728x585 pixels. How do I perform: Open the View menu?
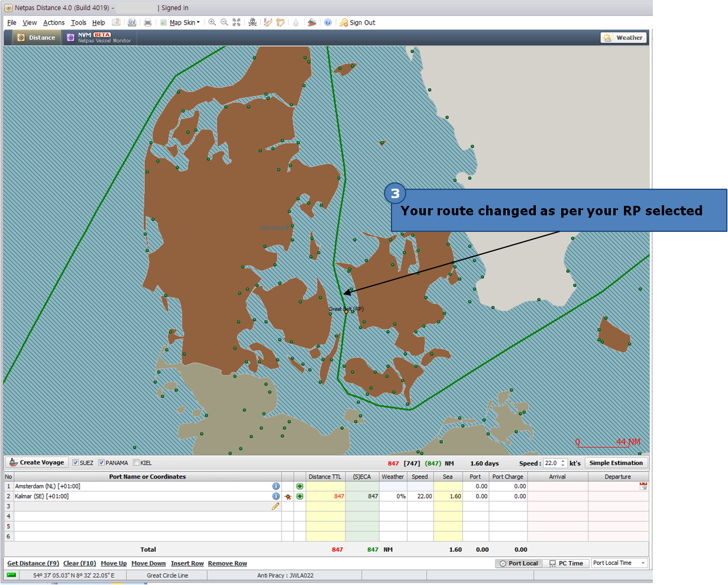point(30,22)
